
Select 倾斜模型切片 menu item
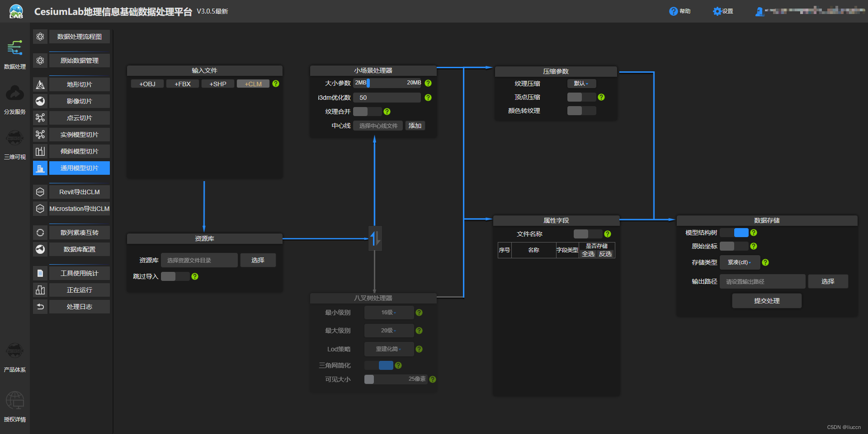point(80,151)
